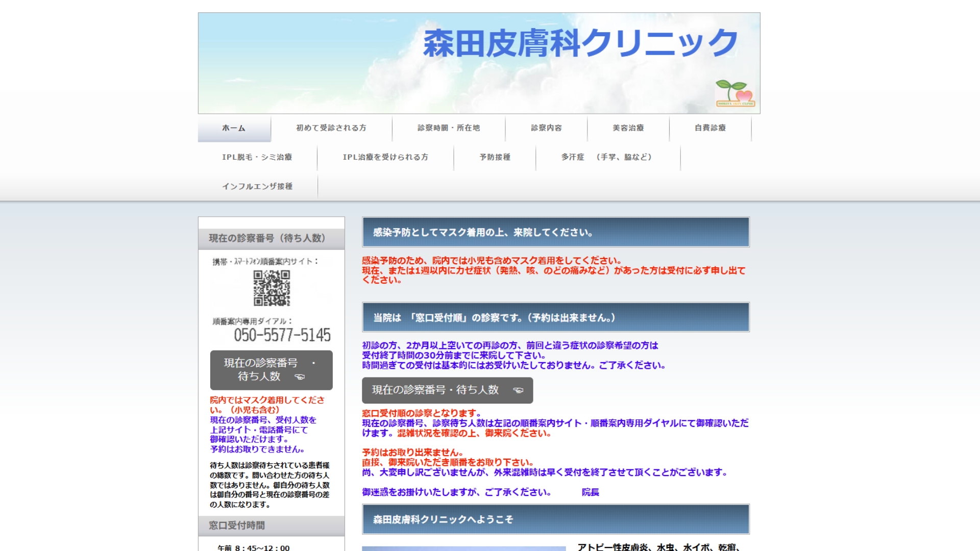The height and width of the screenshot is (551, 980).
Task: Go to インフルエンザ接種 page
Action: click(x=257, y=187)
